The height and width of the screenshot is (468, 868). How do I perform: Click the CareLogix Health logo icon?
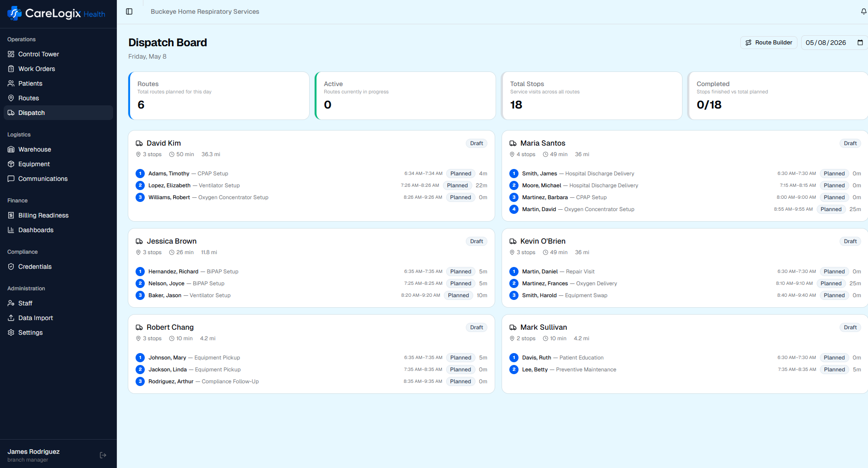pyautogui.click(x=14, y=13)
